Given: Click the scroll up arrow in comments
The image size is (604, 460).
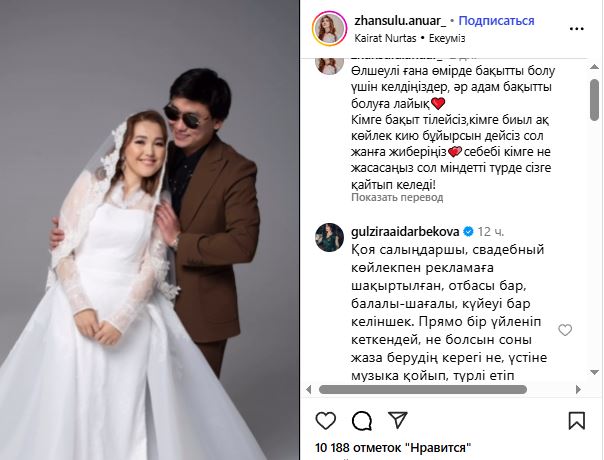Looking at the screenshot, I should coord(594,67).
